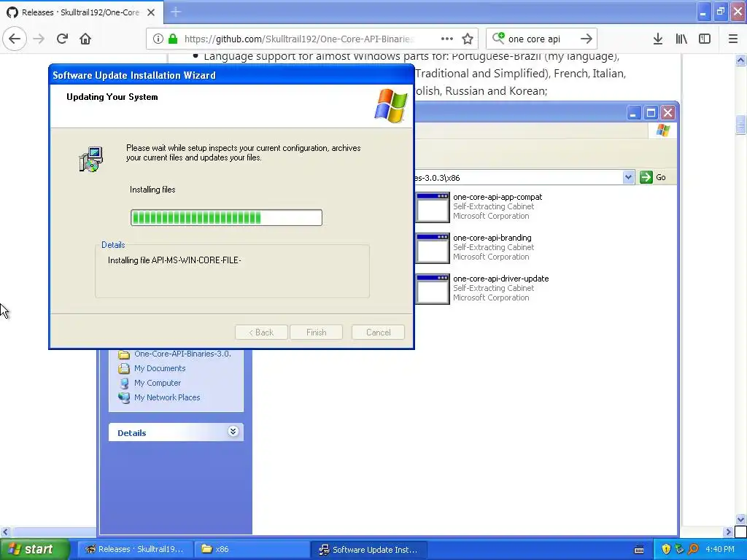Click the search box containing one core api
Image resolution: width=747 pixels, height=560 pixels.
click(542, 39)
